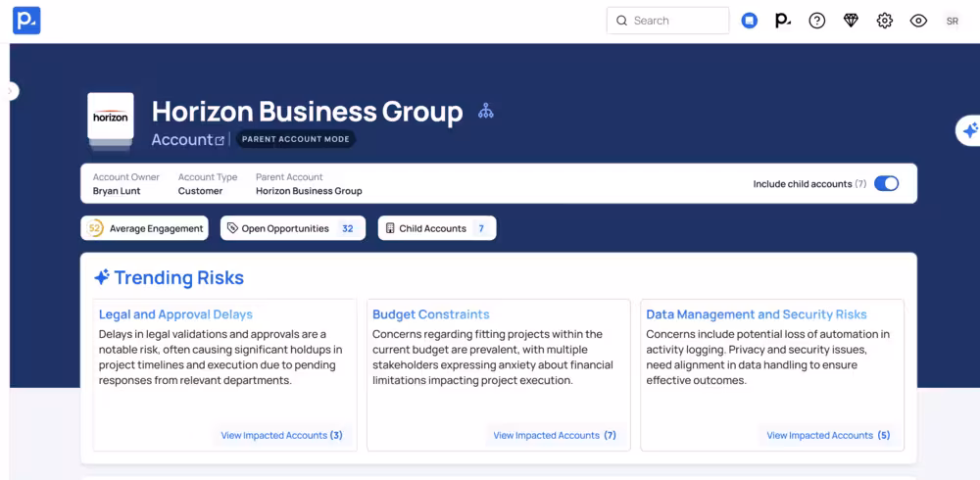Click the Horizon company logo thumbnail
This screenshot has height=480, width=980.
pyautogui.click(x=111, y=117)
